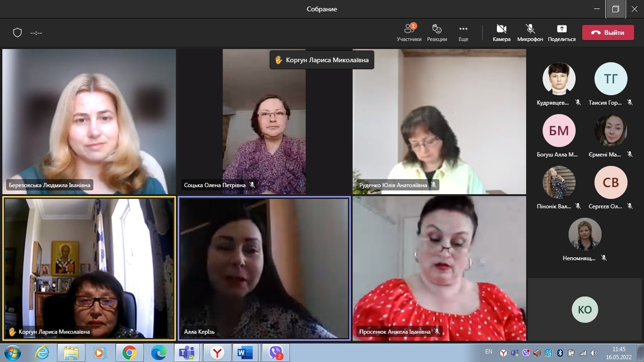The height and width of the screenshot is (362, 644).
Task: Select the Коргун Лариса Миколаївна video tile
Action: (x=89, y=268)
